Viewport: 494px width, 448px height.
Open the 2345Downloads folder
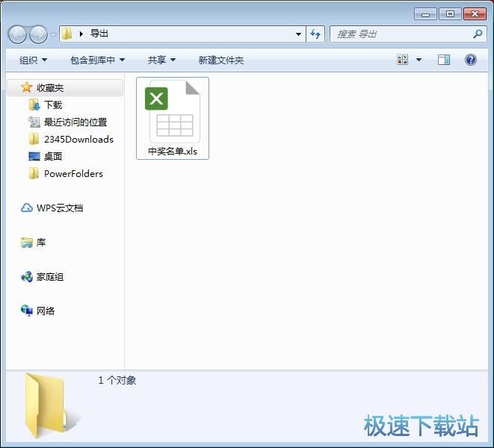[78, 139]
